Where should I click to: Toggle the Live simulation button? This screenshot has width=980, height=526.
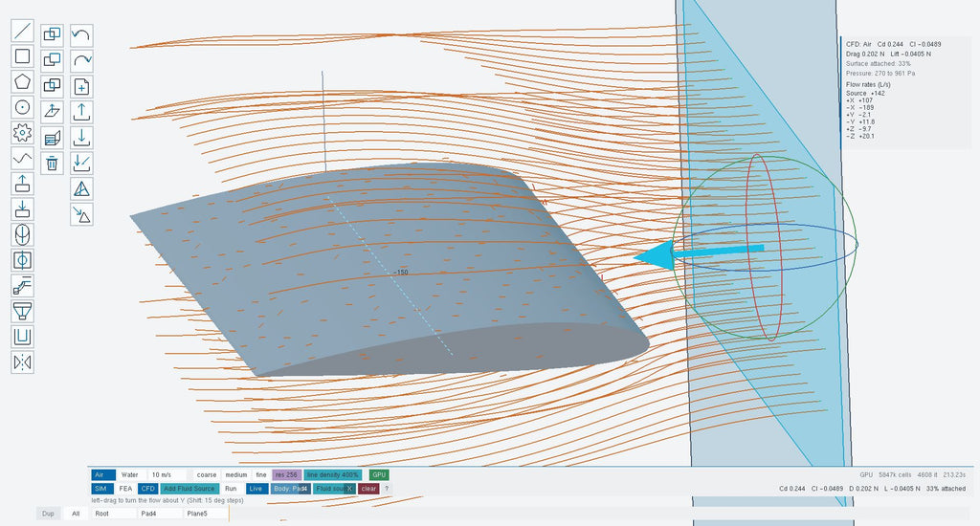click(x=256, y=489)
